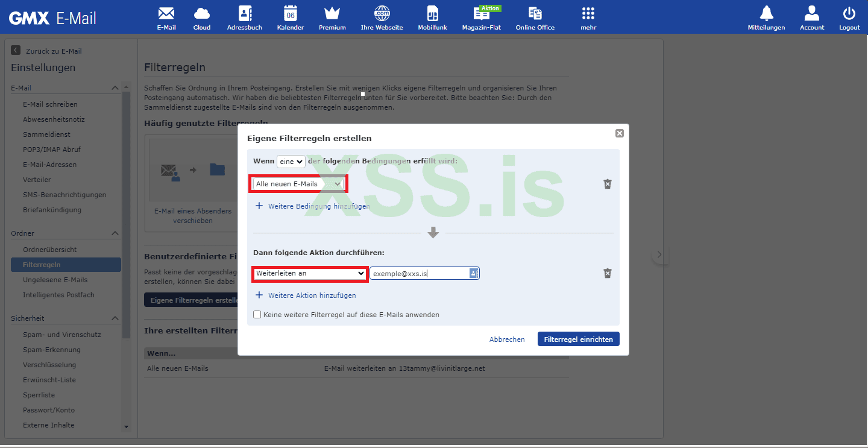868x448 pixels.
Task: Open Erwünscht-Liste settings
Action: (49, 380)
